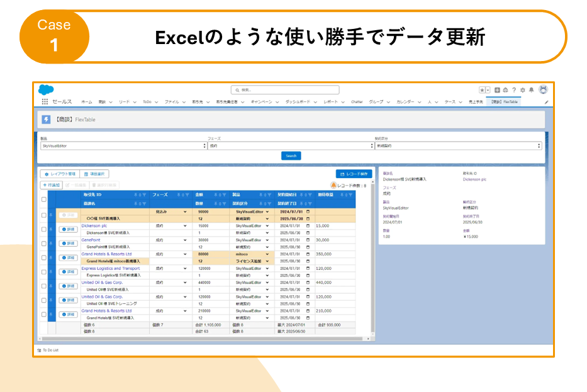Check the box for the 〇〇様 SVE new row
Image resolution: width=587 pixels, height=392 pixels.
[44, 215]
